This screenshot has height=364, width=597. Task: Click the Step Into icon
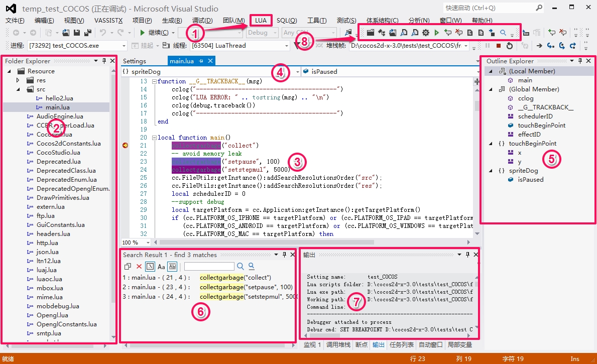tap(550, 46)
